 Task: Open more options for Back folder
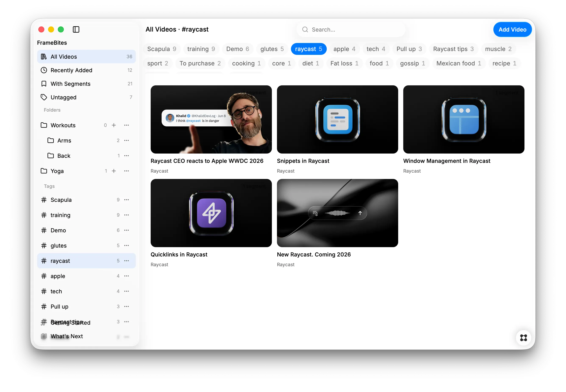(127, 156)
